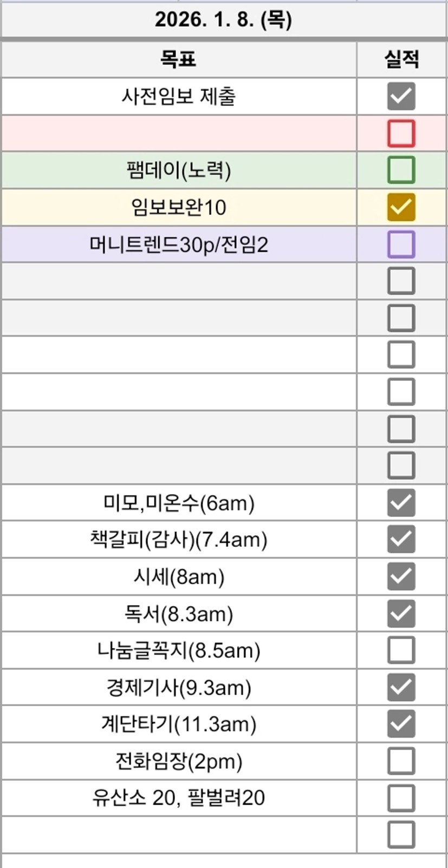Check the green 팸데이(노력) checkbox
The height and width of the screenshot is (868, 448).
coord(401,170)
